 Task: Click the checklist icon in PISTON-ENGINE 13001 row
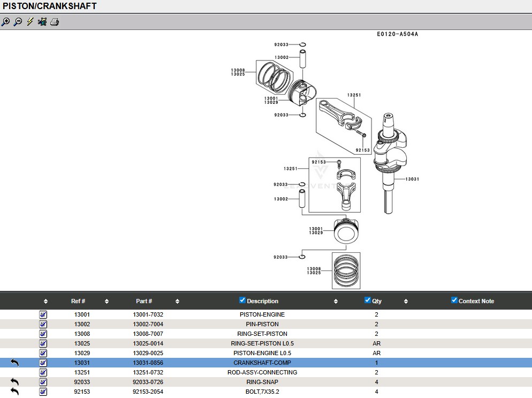click(43, 314)
